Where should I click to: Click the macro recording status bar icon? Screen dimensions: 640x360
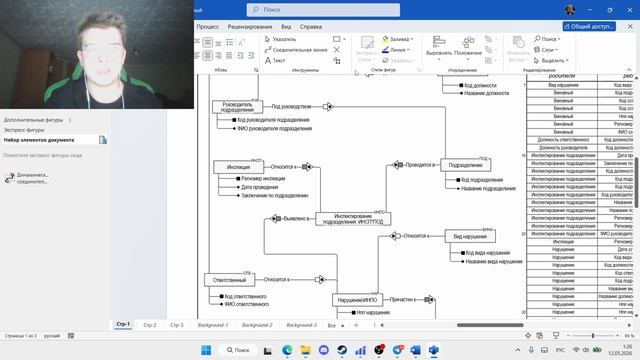pos(71,336)
